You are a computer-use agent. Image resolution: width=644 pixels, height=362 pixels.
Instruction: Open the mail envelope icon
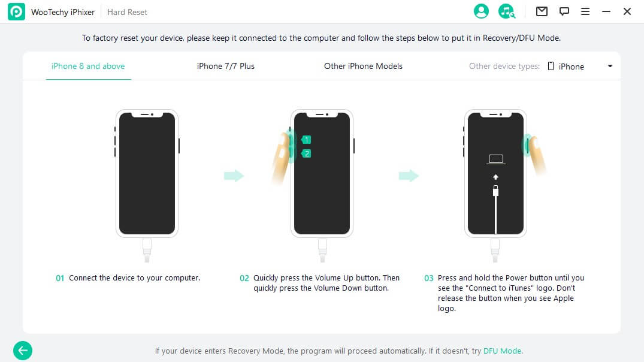542,11
